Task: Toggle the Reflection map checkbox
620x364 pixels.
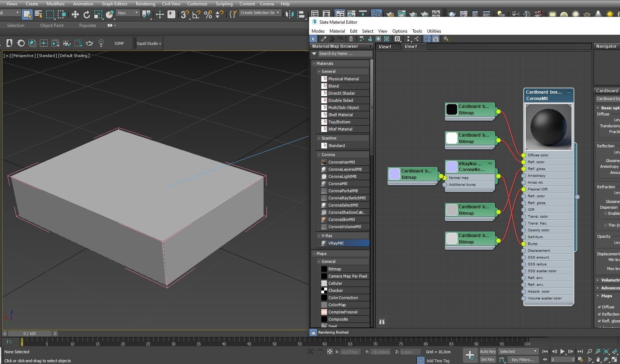Action: pos(600,314)
